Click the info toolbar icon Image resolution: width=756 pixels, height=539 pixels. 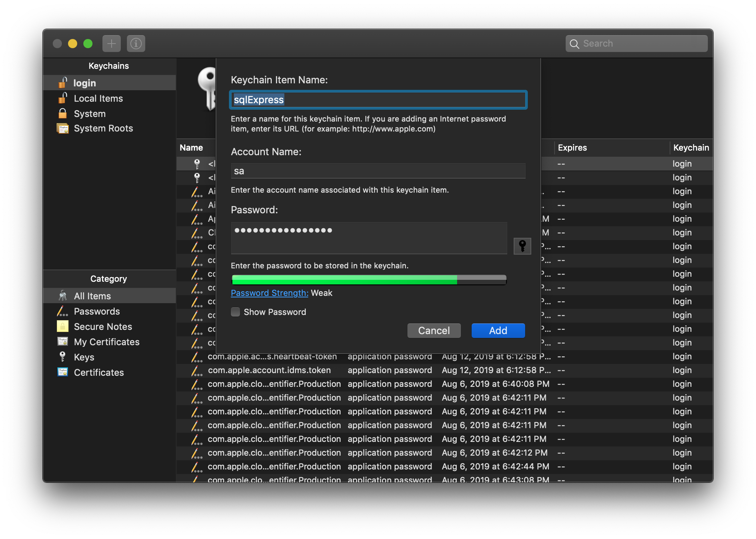(136, 44)
